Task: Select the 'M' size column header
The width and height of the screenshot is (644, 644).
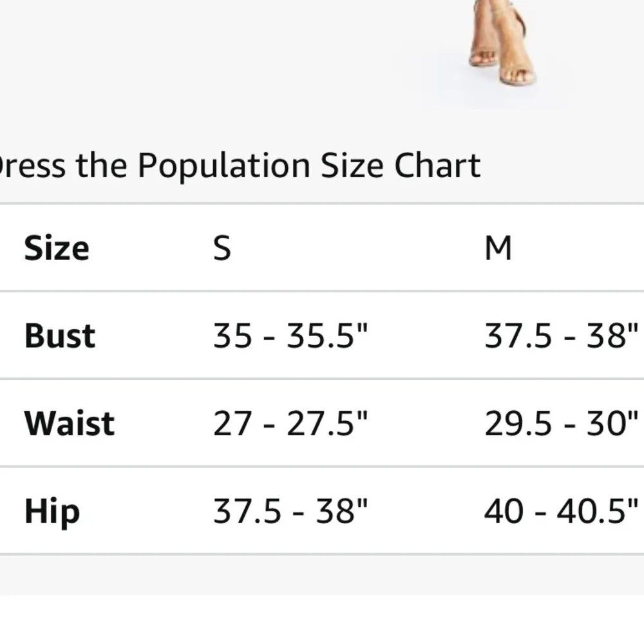Action: (x=498, y=248)
